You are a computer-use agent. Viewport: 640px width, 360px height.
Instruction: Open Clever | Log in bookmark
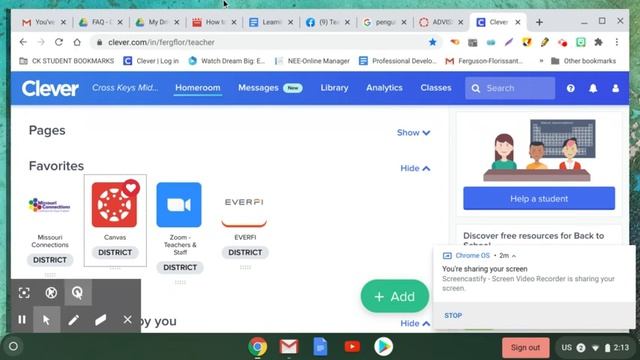pos(151,61)
